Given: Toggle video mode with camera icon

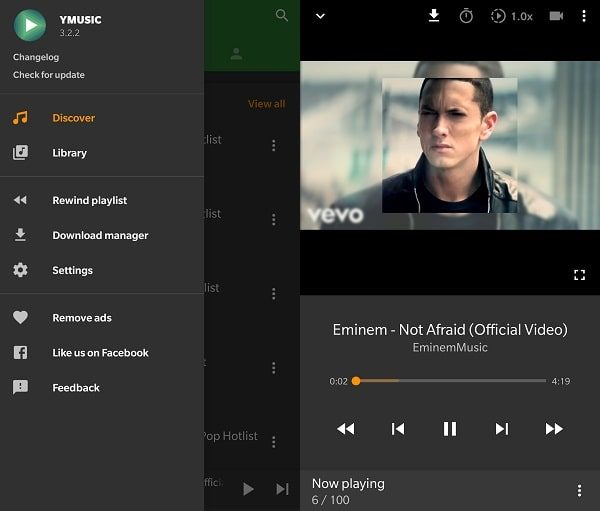Looking at the screenshot, I should tap(556, 16).
